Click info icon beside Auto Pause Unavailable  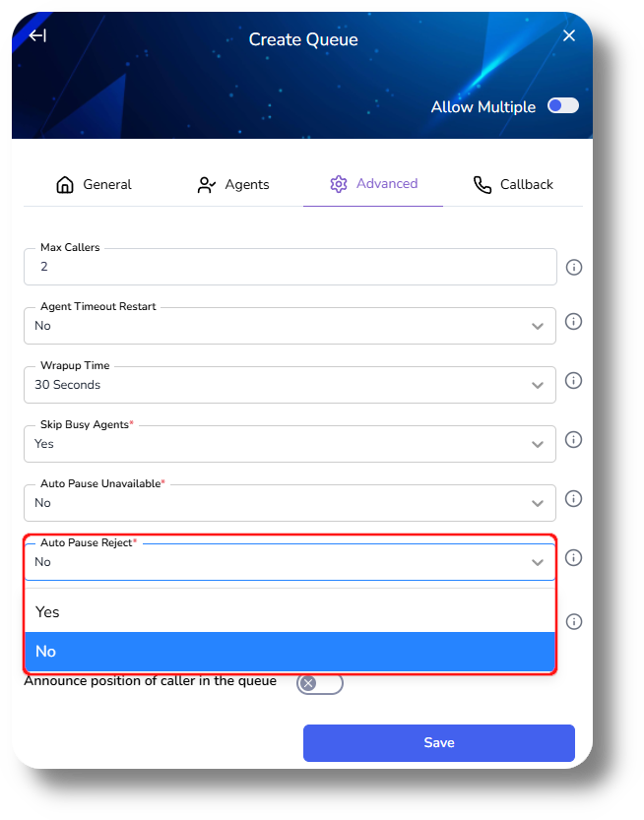point(574,499)
